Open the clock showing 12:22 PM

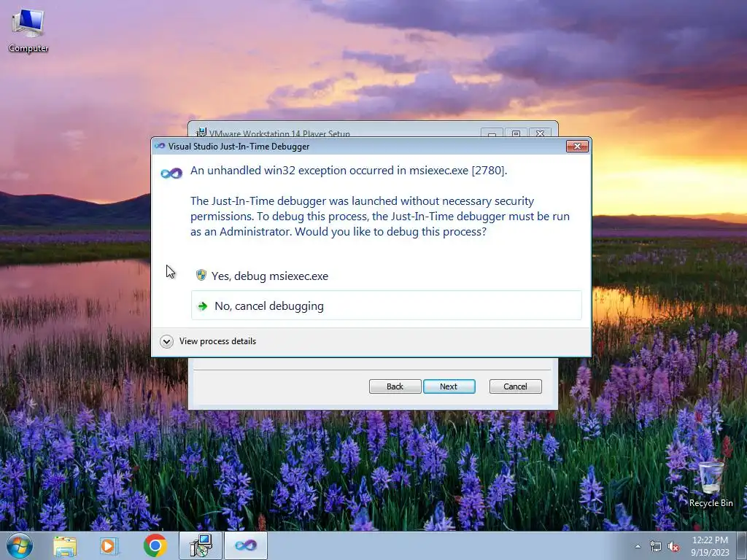point(710,546)
